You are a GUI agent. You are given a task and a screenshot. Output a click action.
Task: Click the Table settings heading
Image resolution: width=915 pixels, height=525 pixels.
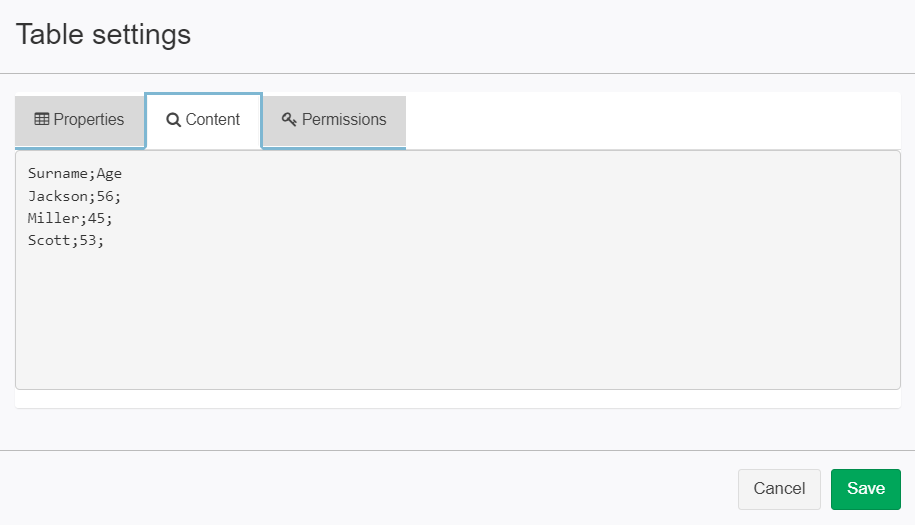coord(103,34)
